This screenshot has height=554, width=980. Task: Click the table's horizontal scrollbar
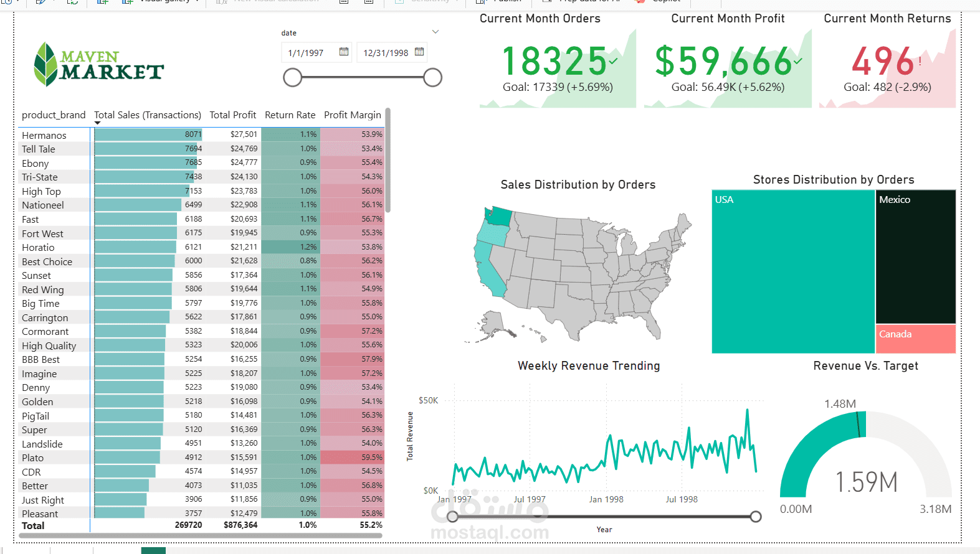201,535
